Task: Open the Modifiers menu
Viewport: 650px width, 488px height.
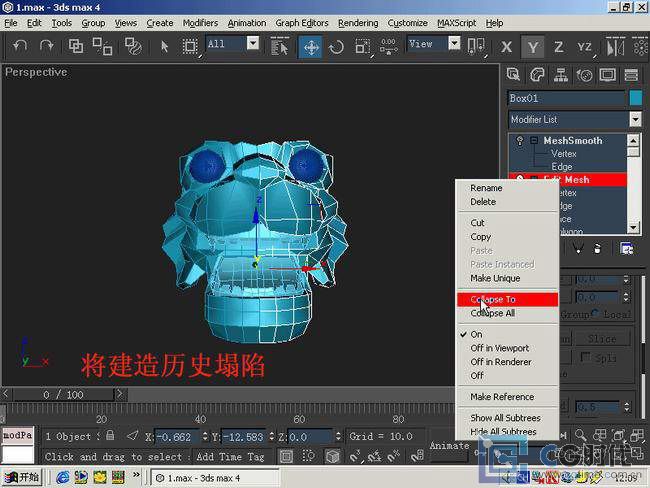Action: (x=200, y=23)
